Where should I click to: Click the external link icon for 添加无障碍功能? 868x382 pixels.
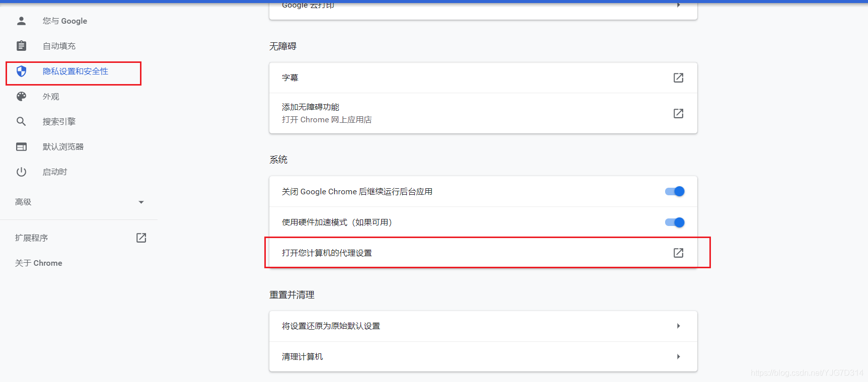point(678,113)
